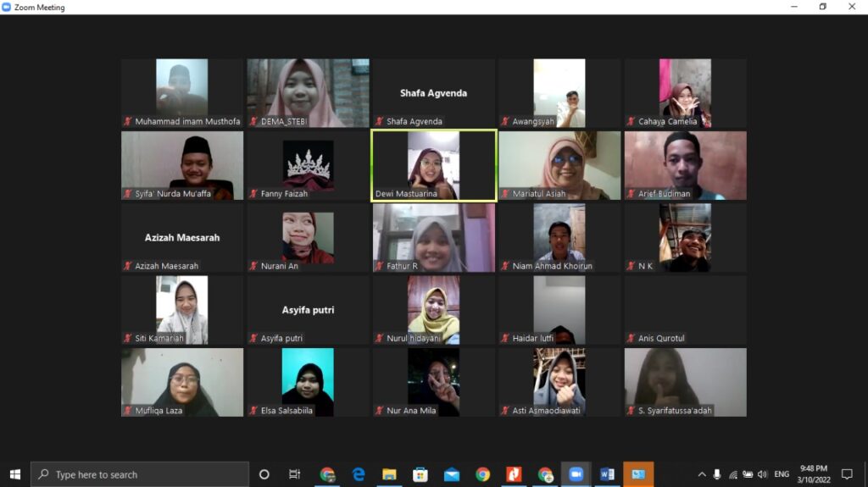Expand the hidden system tray icons chevron
This screenshot has width=868, height=487.
(702, 474)
